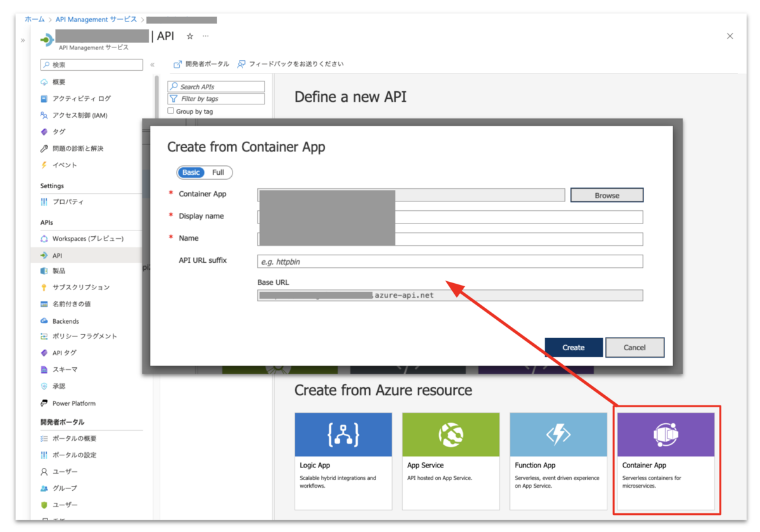Click the Browse button
Image resolution: width=760 pixels, height=532 pixels.
point(607,195)
